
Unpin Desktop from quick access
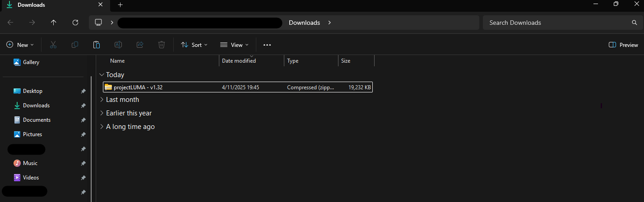click(83, 91)
